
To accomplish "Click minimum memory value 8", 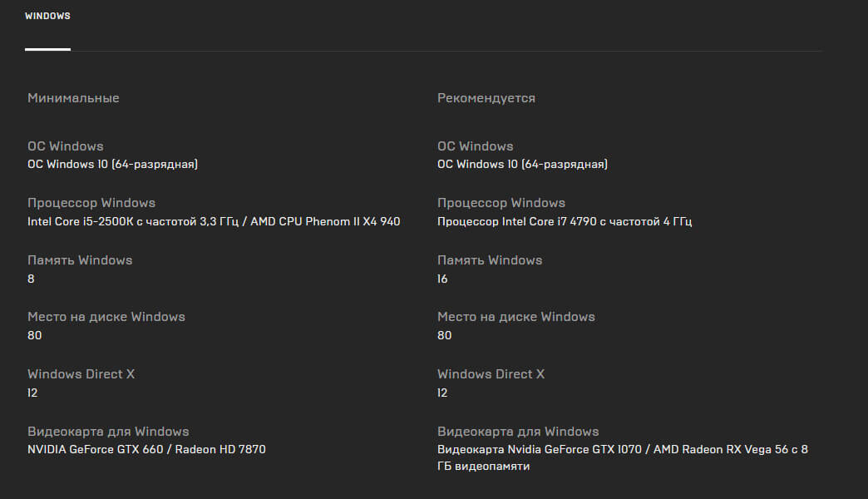I will tap(31, 279).
